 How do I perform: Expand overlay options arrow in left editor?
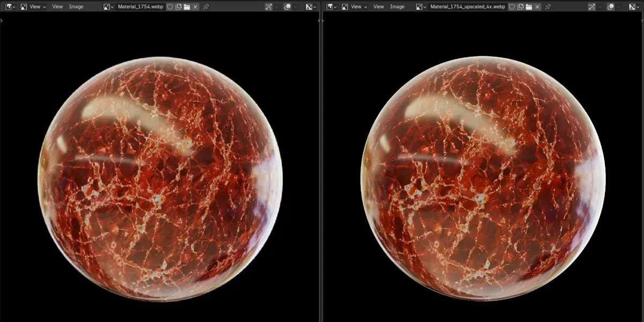pos(296,6)
